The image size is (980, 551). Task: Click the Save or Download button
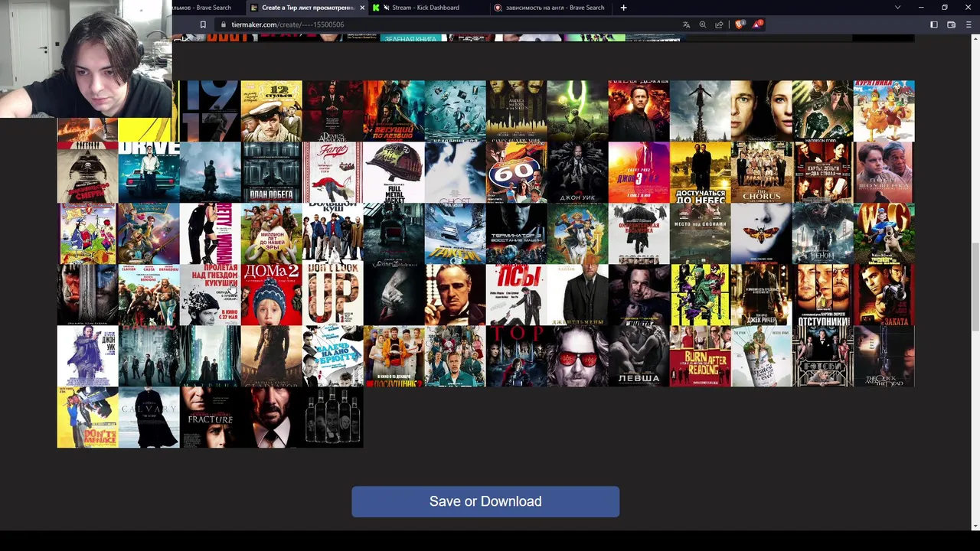485,501
